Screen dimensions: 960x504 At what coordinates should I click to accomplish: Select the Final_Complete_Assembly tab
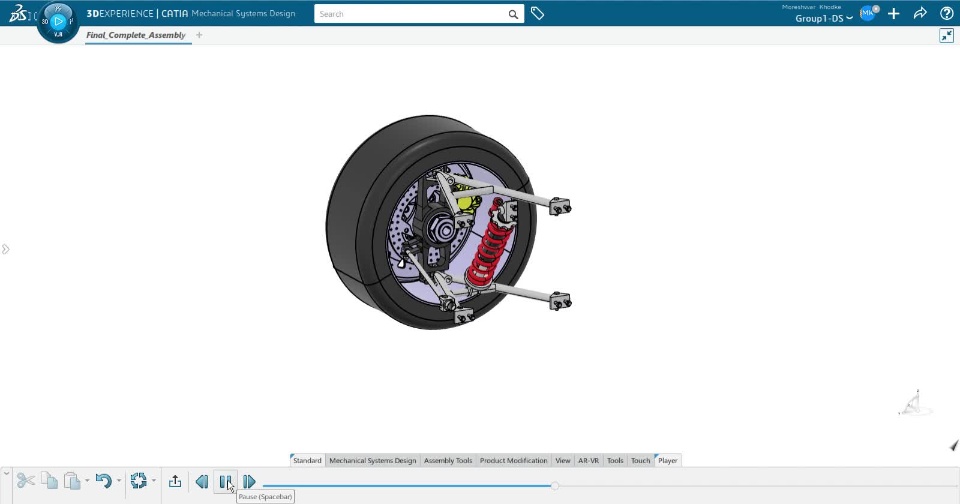(136, 35)
